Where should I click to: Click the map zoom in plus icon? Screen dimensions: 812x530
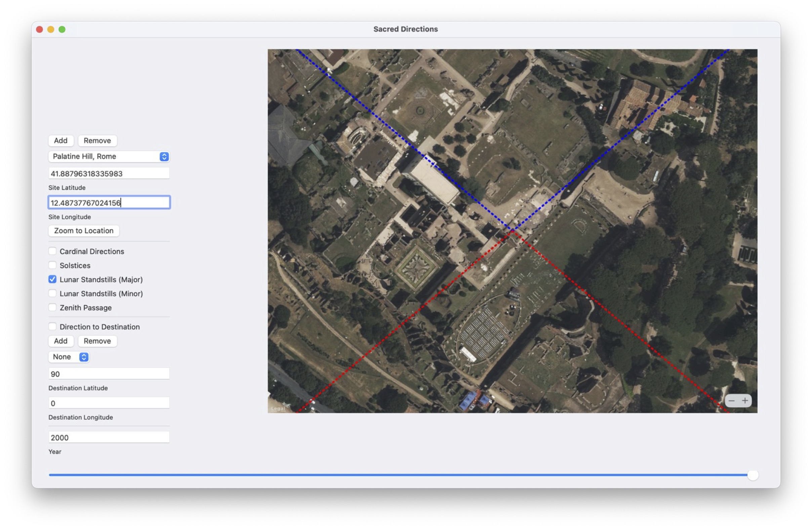pos(745,400)
